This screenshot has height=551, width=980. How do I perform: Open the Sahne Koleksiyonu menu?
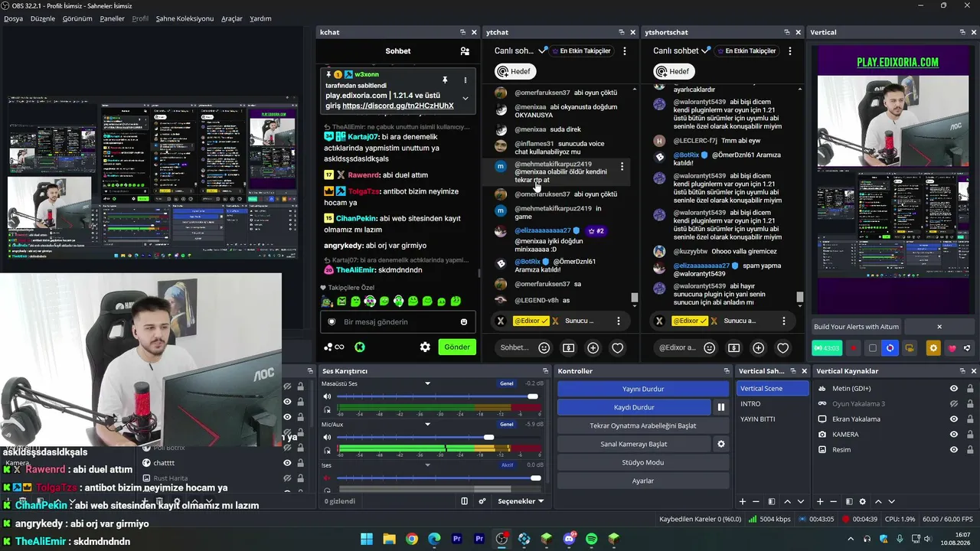185,18
